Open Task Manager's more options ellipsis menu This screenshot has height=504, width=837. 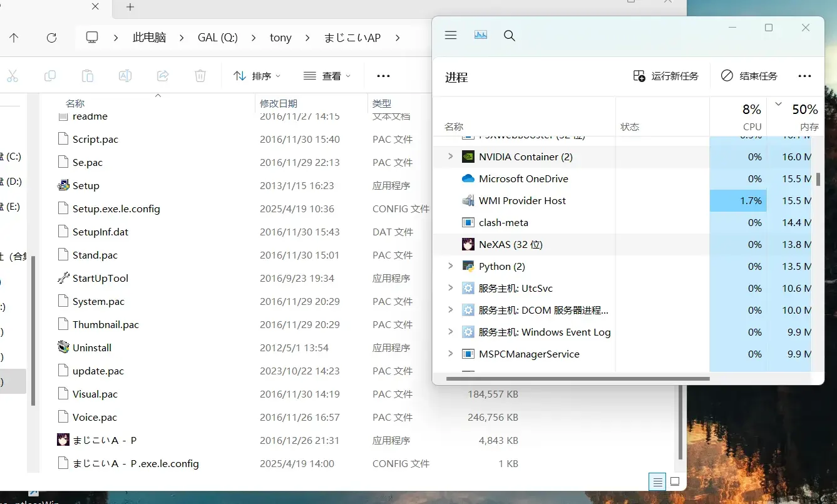tap(805, 76)
